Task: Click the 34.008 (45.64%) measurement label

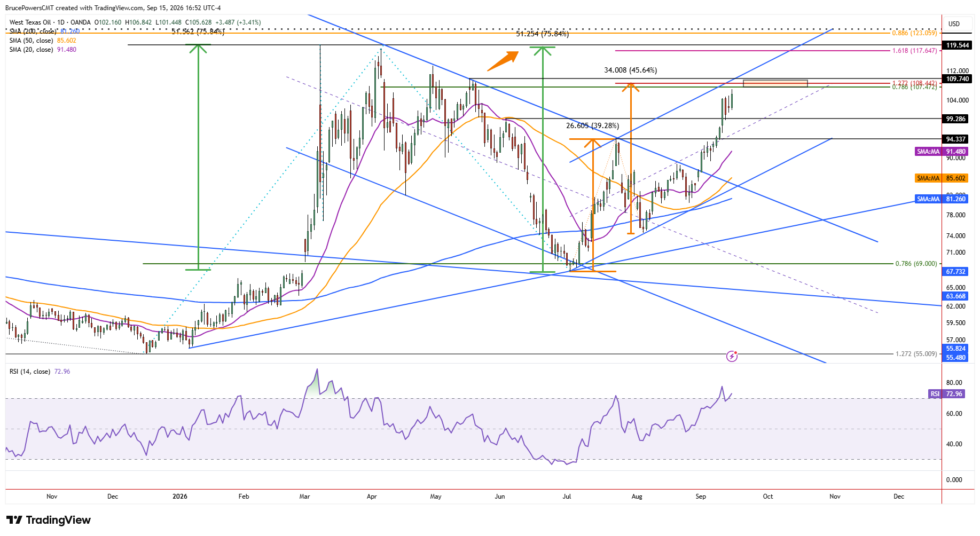Action: tap(630, 70)
